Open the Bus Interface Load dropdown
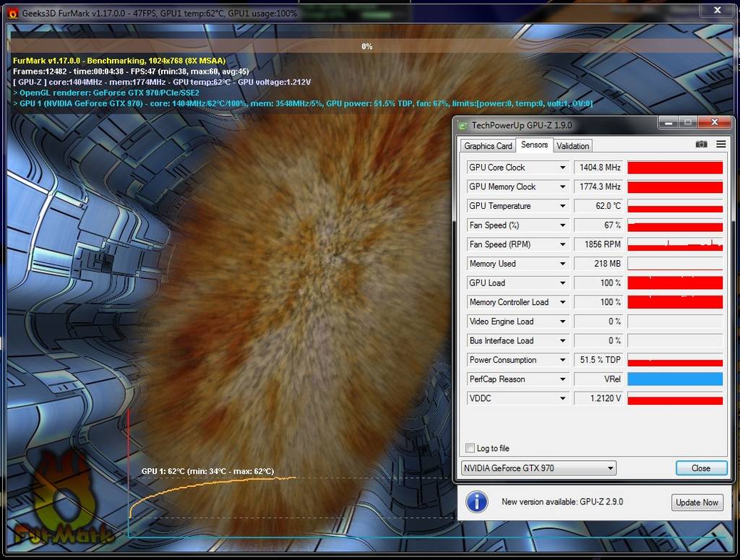Screen dimensions: 740x560 coord(562,340)
